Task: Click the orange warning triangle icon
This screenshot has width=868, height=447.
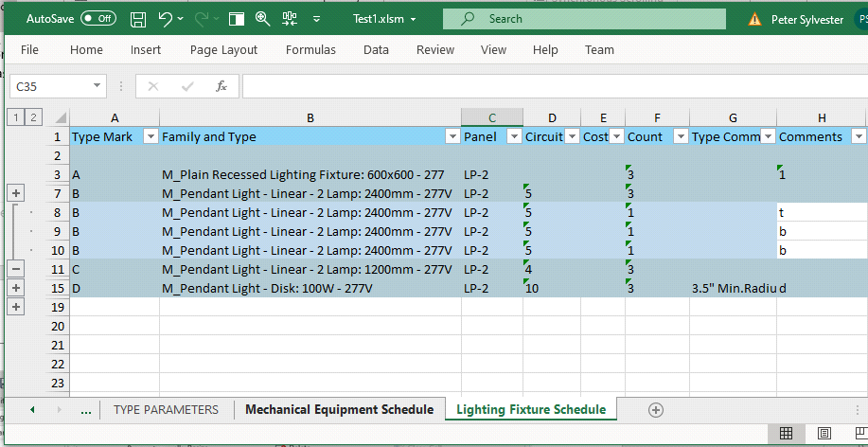Action: [x=754, y=20]
